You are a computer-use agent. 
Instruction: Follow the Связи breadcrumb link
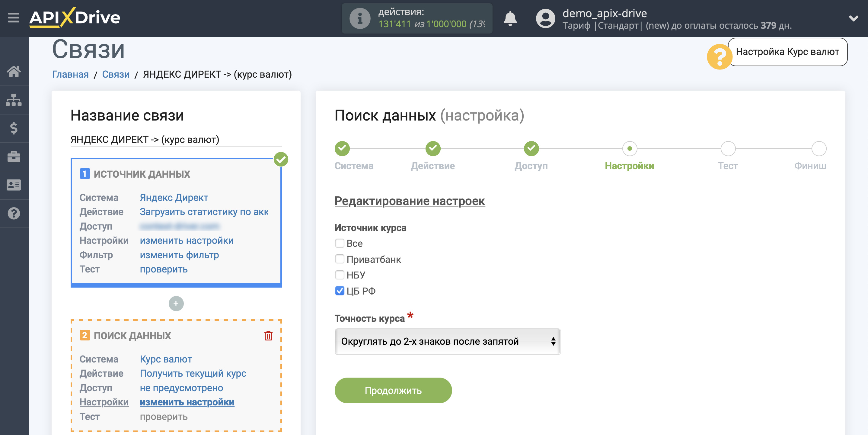(116, 74)
